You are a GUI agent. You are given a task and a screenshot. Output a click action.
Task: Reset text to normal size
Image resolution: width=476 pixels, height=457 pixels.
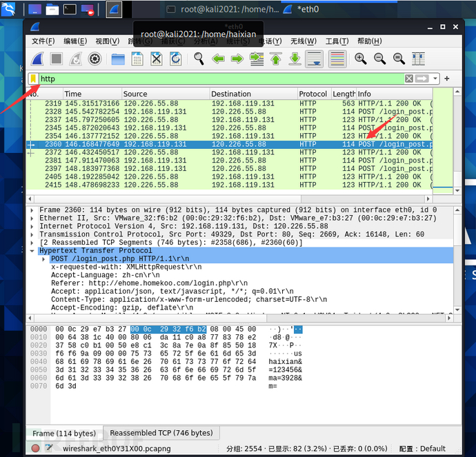point(399,59)
